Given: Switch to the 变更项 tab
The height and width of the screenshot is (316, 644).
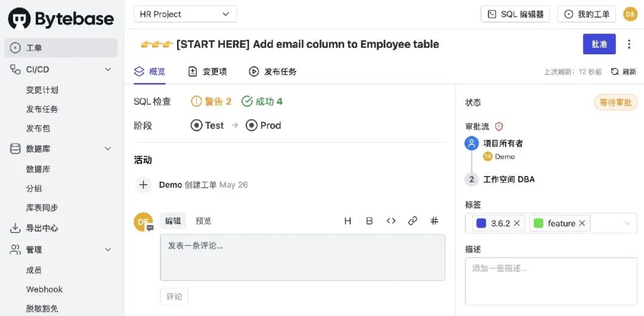Looking at the screenshot, I should [x=208, y=72].
